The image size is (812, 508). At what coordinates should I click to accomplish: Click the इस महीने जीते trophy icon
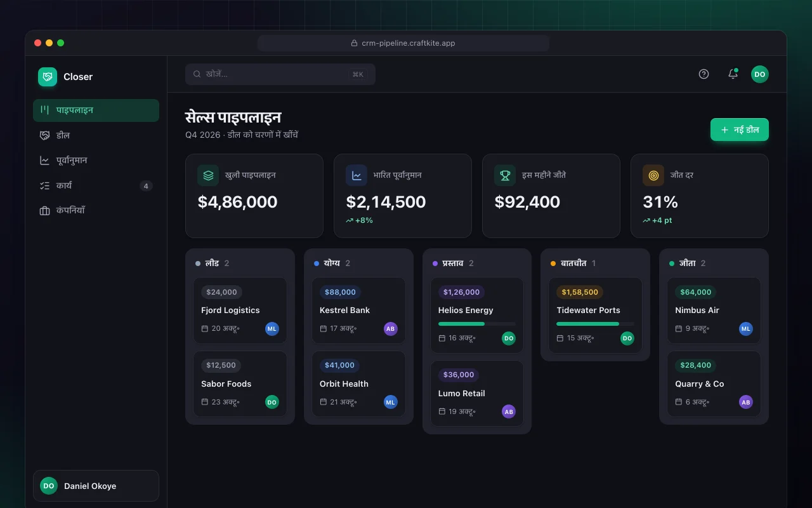pos(505,175)
